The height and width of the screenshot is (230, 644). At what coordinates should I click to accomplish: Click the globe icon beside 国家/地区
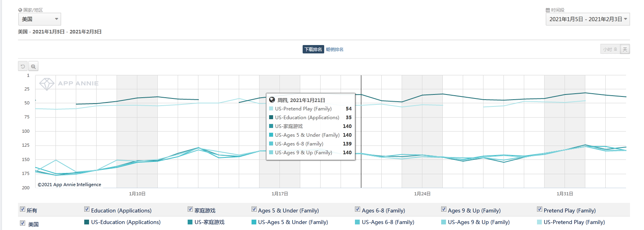click(x=20, y=10)
